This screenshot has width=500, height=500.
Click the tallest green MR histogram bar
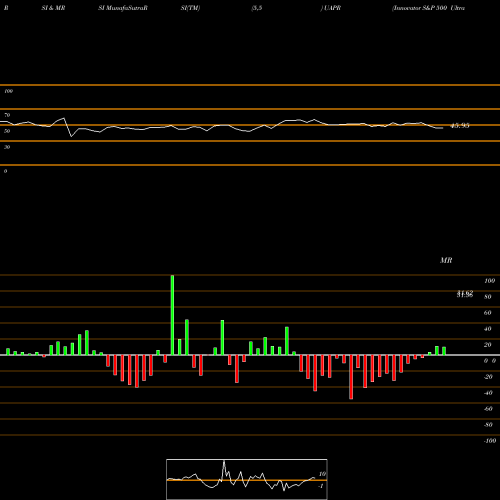[172, 315]
